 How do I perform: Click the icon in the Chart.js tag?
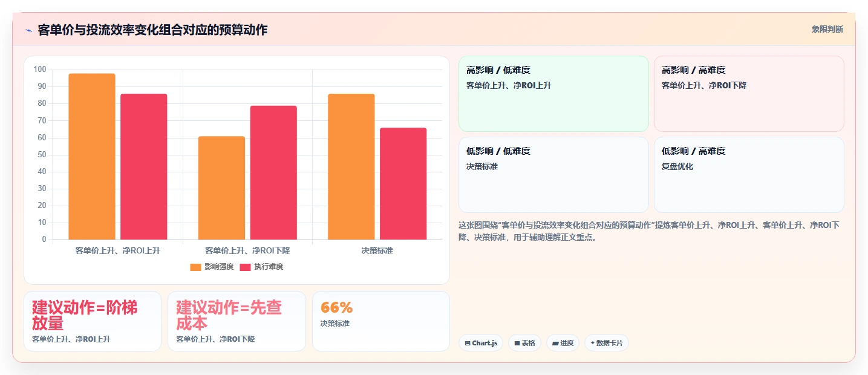pyautogui.click(x=468, y=343)
